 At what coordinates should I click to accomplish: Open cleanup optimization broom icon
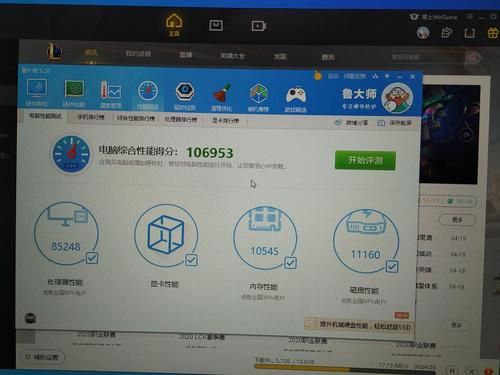221,97
